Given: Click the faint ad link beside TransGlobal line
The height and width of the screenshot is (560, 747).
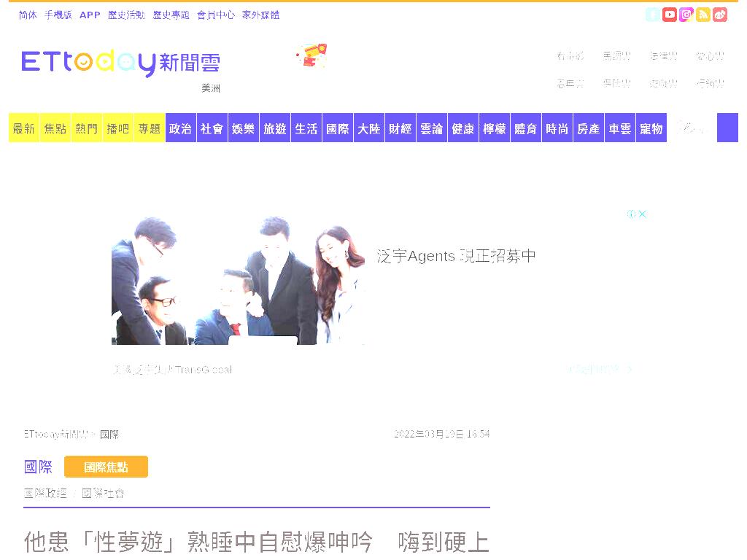Looking at the screenshot, I should tap(603, 368).
